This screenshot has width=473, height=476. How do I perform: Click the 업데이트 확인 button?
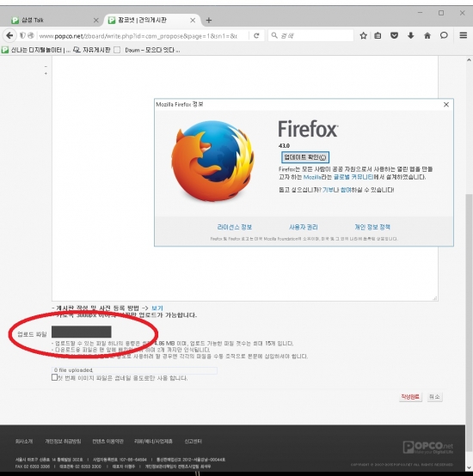pos(305,157)
